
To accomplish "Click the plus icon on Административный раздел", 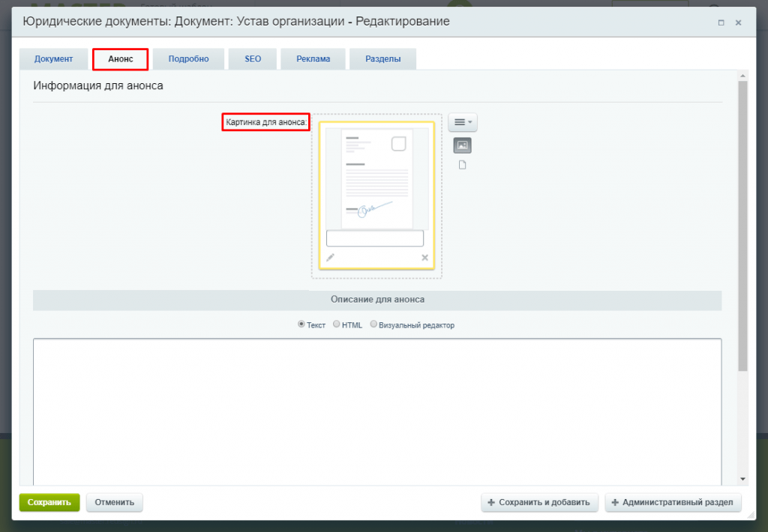I will click(615, 503).
